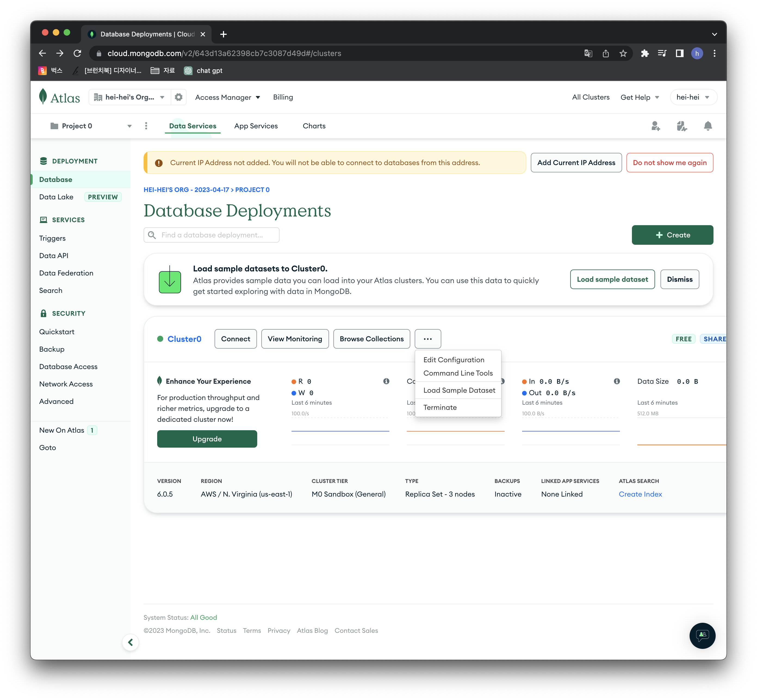Screen dimensions: 757x700
Task: Click the Cluster0 ellipsis options button
Action: tap(427, 339)
